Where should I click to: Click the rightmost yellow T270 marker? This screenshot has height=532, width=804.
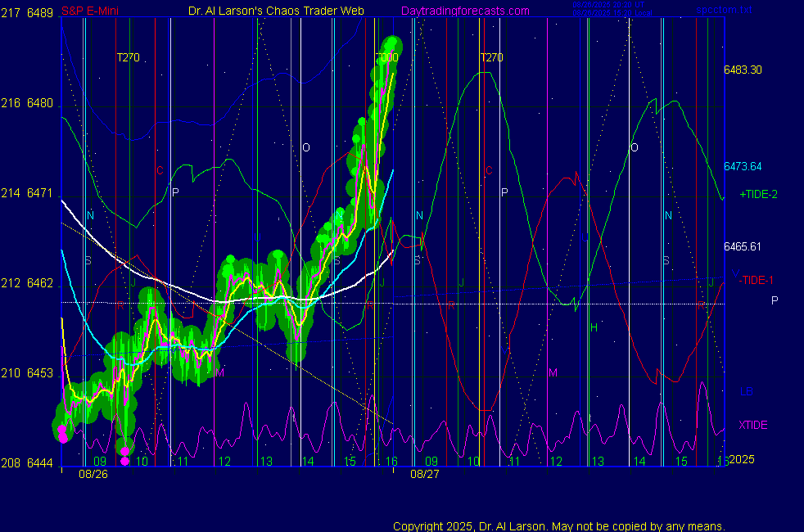[x=491, y=57]
